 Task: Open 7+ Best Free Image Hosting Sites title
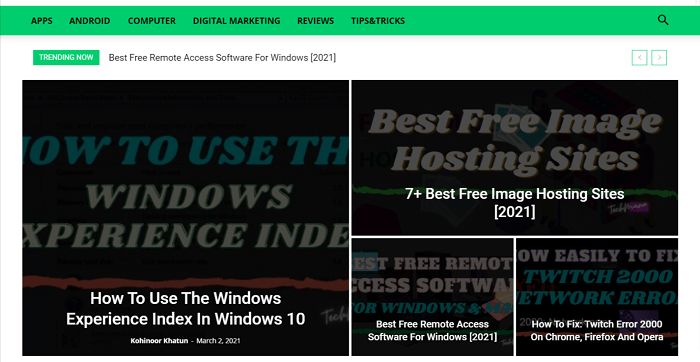515,202
